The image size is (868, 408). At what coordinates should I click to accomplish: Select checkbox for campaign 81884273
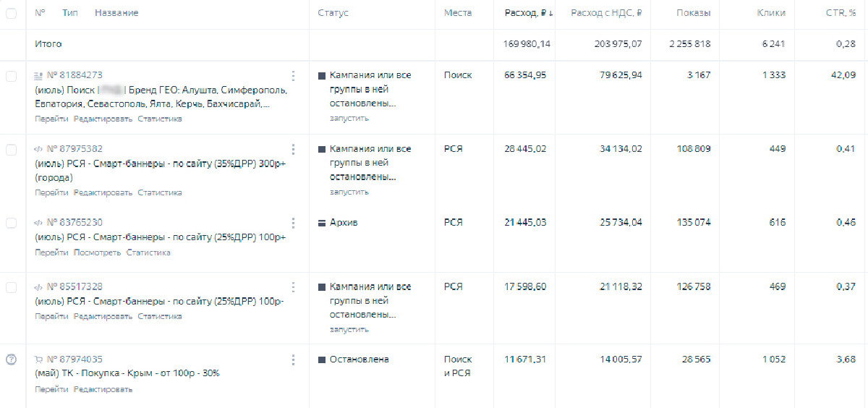(x=11, y=75)
